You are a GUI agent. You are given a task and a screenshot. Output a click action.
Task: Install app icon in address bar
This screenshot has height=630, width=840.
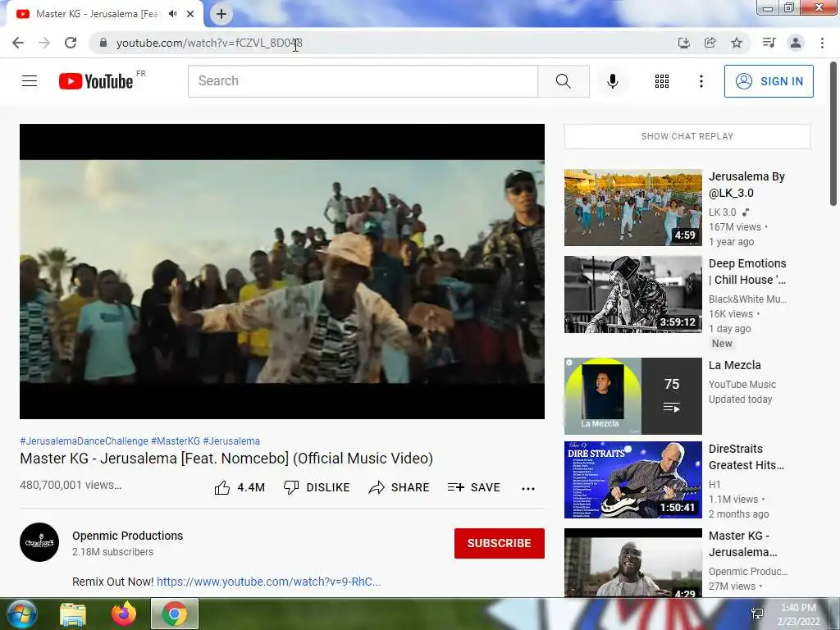[683, 43]
